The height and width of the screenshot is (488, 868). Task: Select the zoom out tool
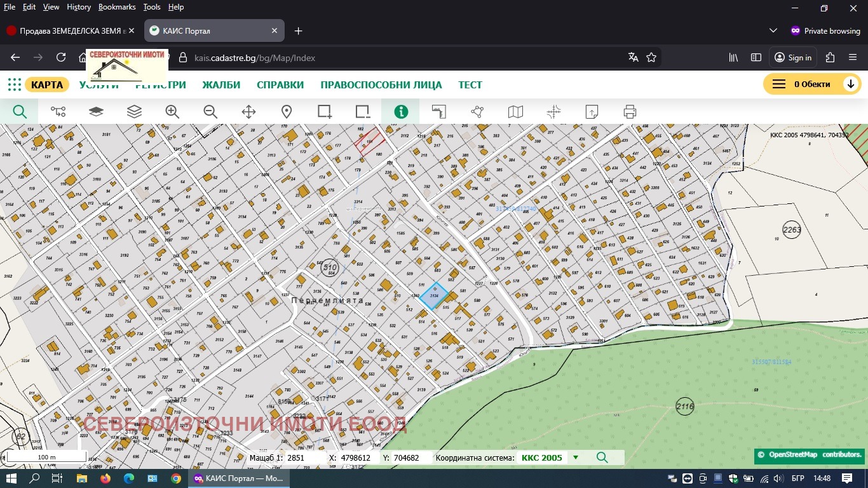click(210, 112)
